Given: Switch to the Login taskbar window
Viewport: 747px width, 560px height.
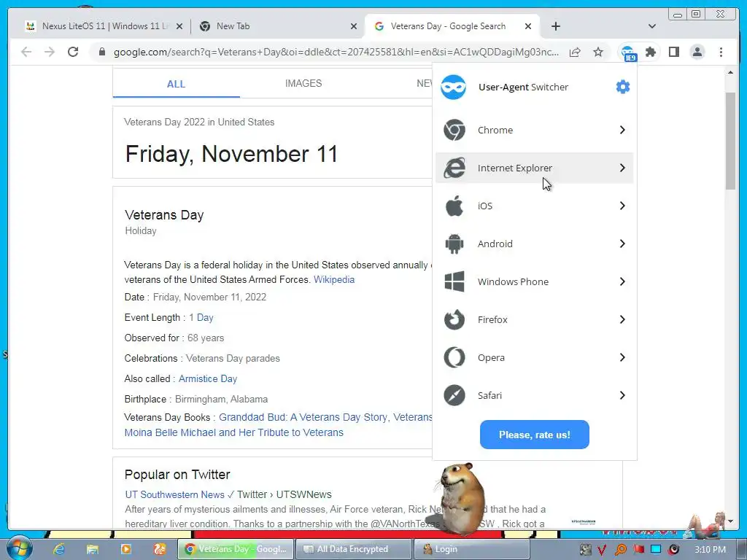Looking at the screenshot, I should point(472,549).
